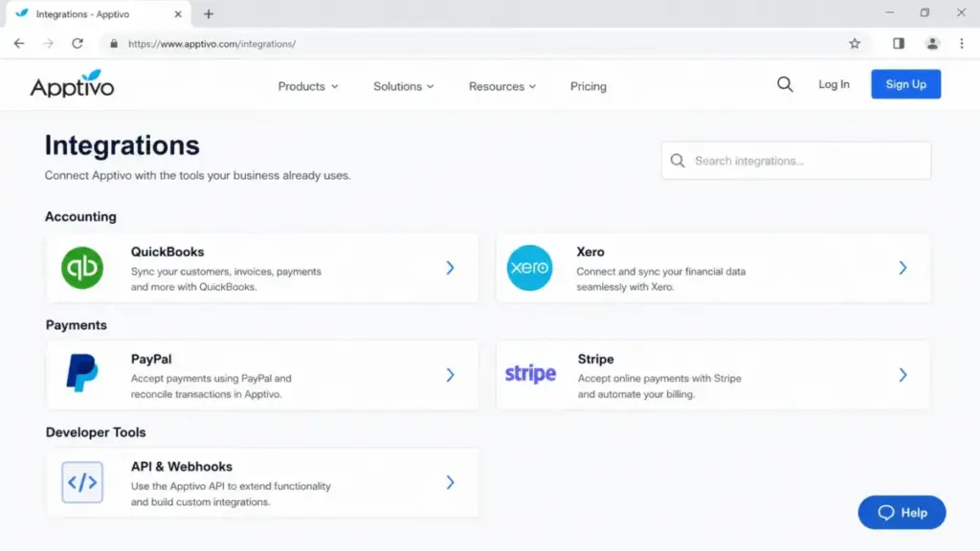Open the browser profile icon
The height and width of the screenshot is (551, 980).
(x=932, y=44)
